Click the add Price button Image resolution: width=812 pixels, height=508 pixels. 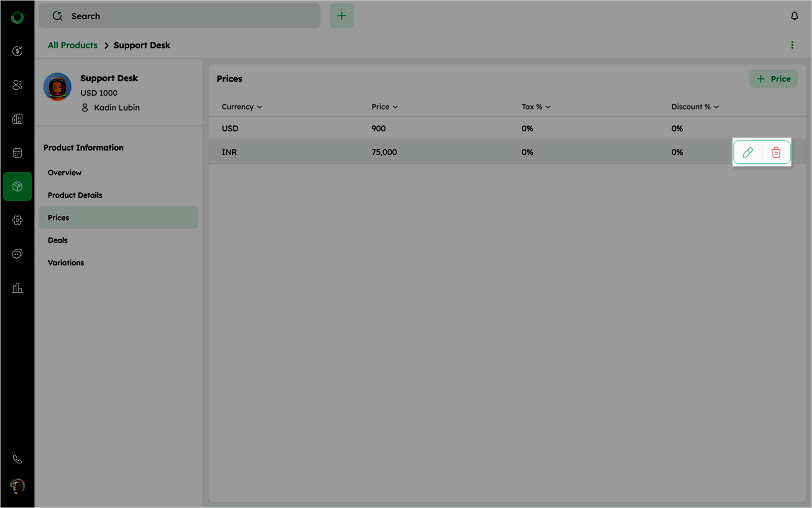tap(773, 79)
